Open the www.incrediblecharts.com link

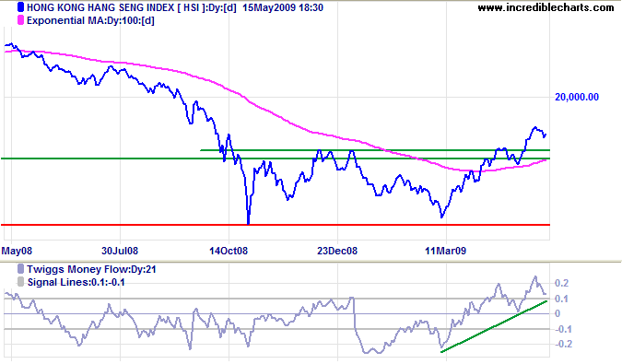[x=546, y=7]
